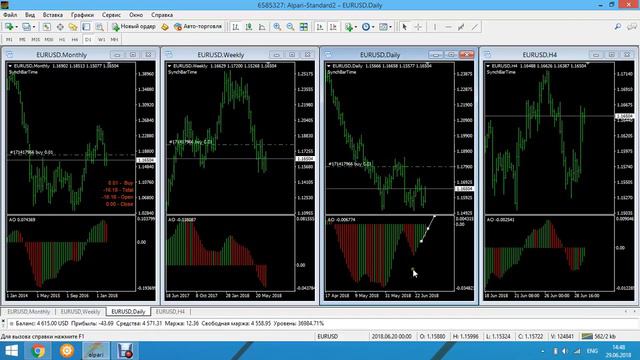Toggle the Navigator panel icon
The image size is (640, 360).
pyautogui.click(x=73, y=27)
